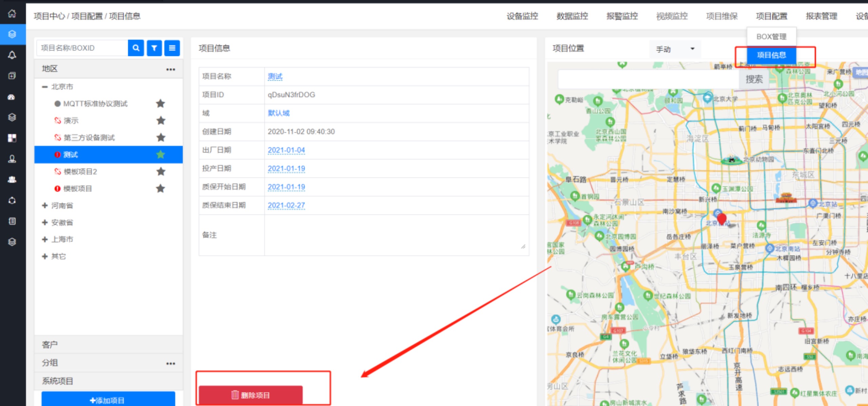Open the 分组 three-dots options menu
Image resolution: width=868 pixels, height=406 pixels.
[171, 363]
